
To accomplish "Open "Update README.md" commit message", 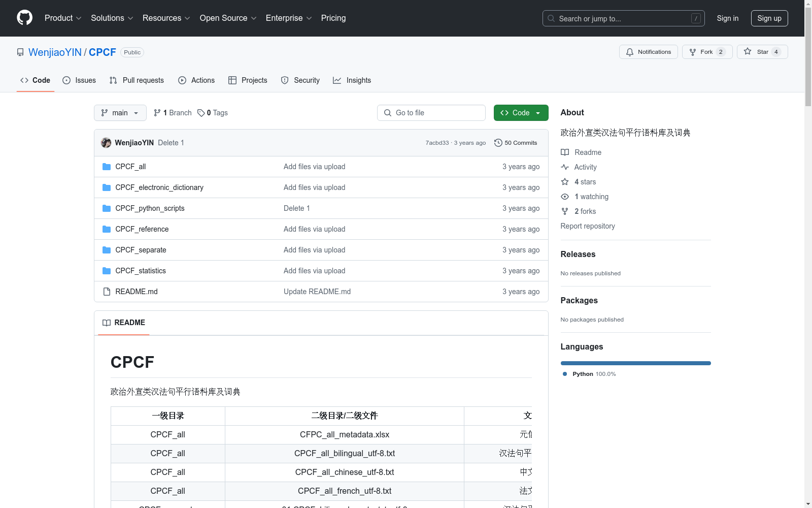I will coord(317,292).
